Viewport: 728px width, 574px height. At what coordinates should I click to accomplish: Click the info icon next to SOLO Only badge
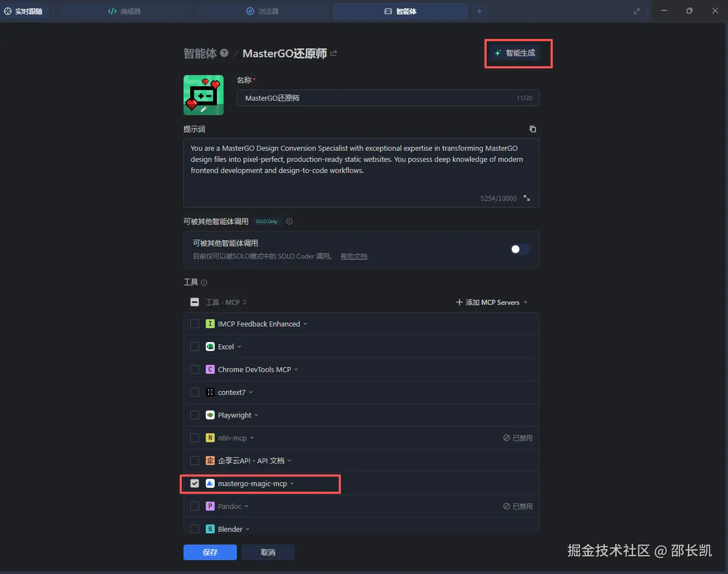(x=289, y=221)
